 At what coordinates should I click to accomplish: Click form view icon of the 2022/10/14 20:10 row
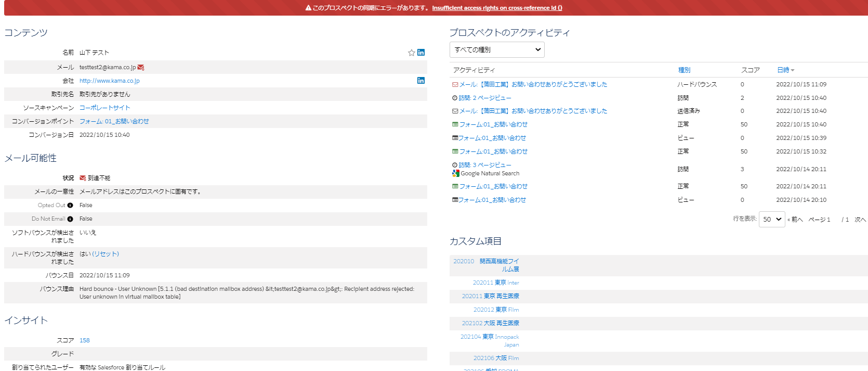point(455,200)
